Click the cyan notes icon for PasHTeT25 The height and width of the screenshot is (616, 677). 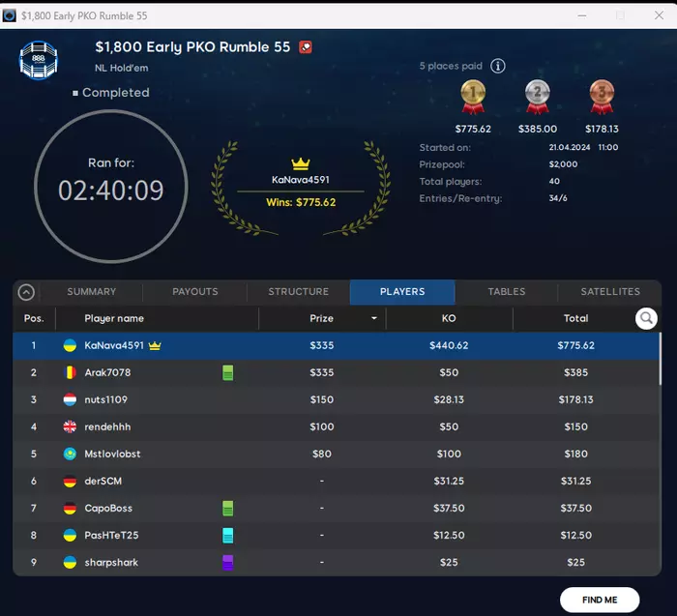pyautogui.click(x=228, y=536)
